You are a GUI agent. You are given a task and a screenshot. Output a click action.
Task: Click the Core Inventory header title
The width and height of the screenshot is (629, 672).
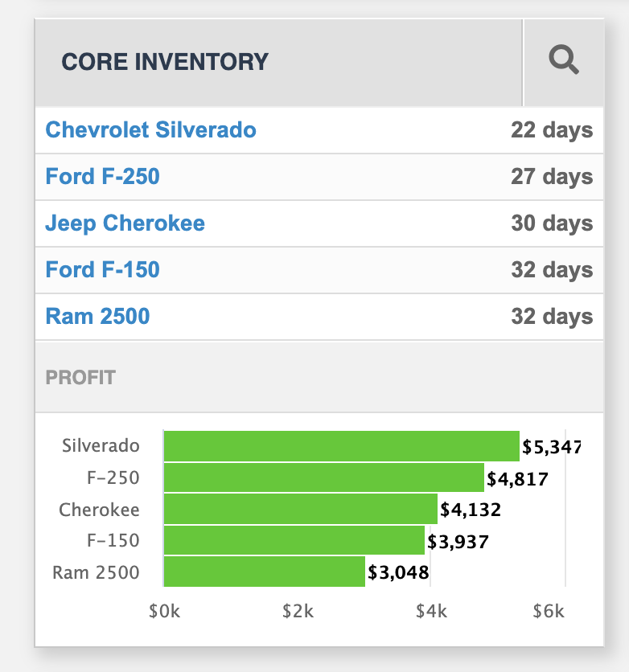[x=165, y=62]
